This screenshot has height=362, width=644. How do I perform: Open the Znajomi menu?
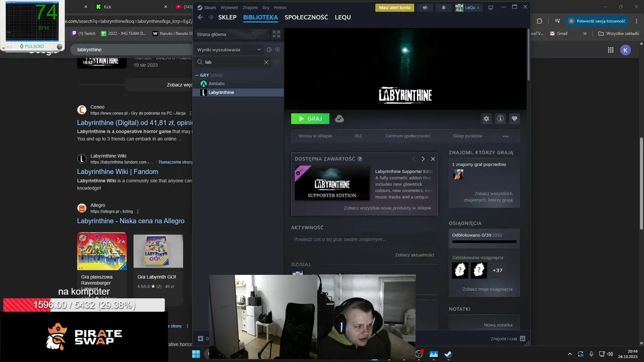(250, 8)
